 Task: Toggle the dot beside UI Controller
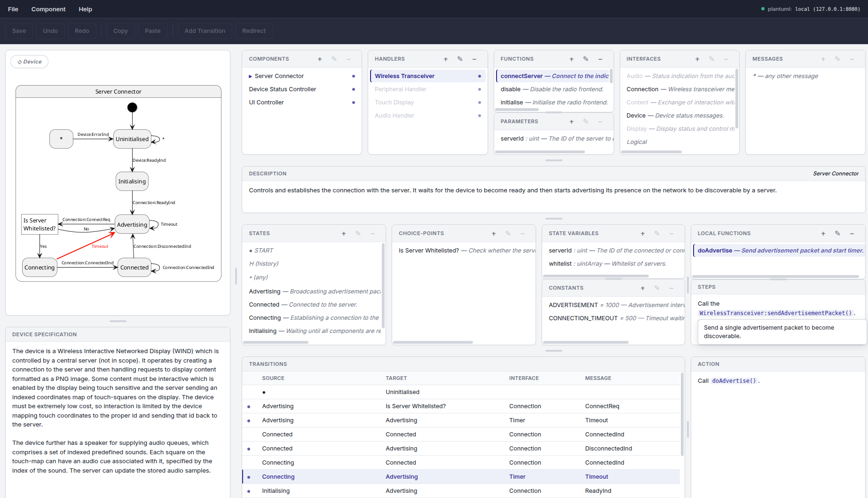pos(354,103)
